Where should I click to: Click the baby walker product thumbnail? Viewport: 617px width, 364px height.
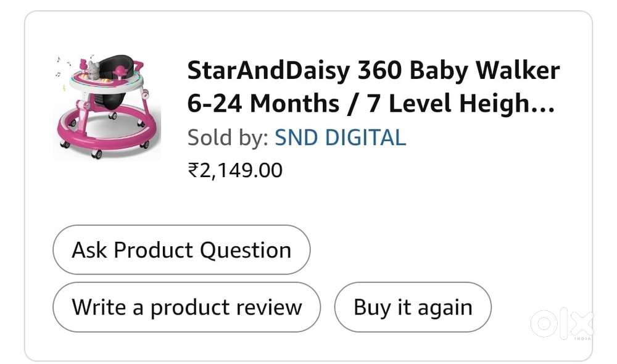[106, 106]
